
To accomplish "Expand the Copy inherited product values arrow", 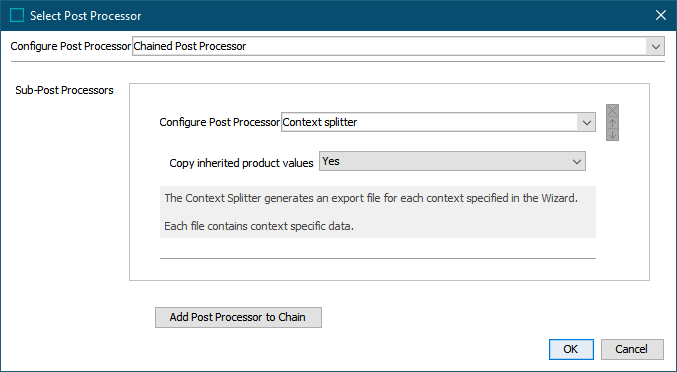I will pos(576,162).
